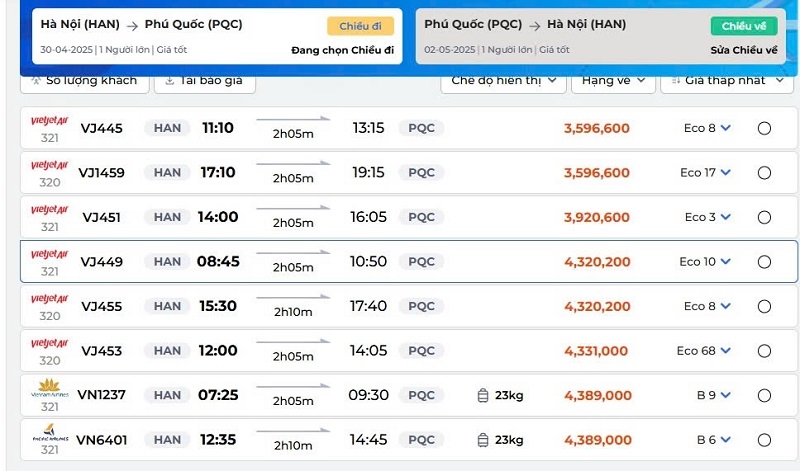
Task: Click the Pacific Airlines logo for VN6401
Action: click(49, 432)
